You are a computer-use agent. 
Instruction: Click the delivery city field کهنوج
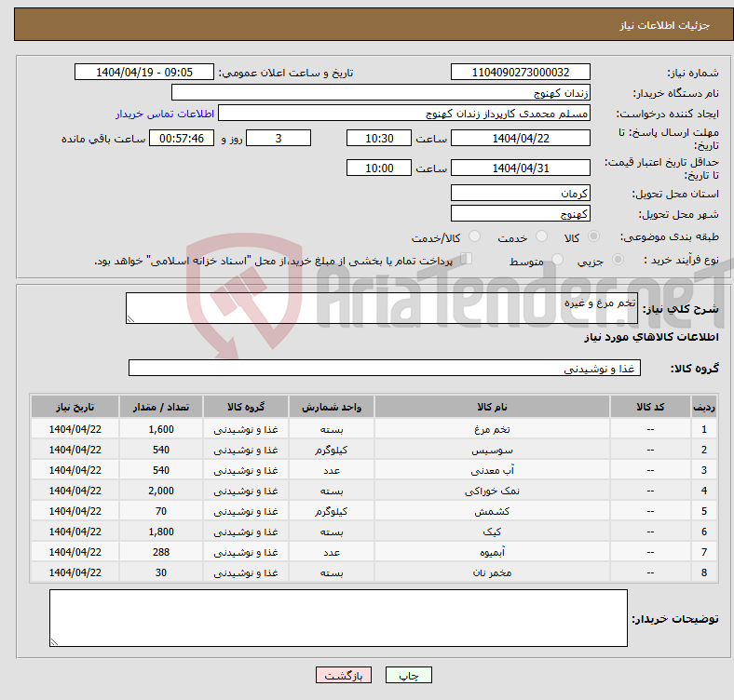pyautogui.click(x=520, y=213)
